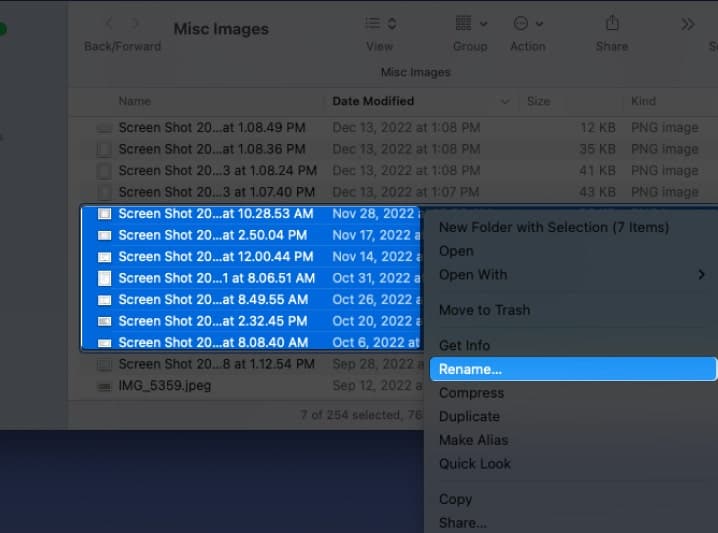The width and height of the screenshot is (718, 533).
Task: Select file Screen Shot 20...1 at 8.06.51 AM
Action: [x=217, y=278]
